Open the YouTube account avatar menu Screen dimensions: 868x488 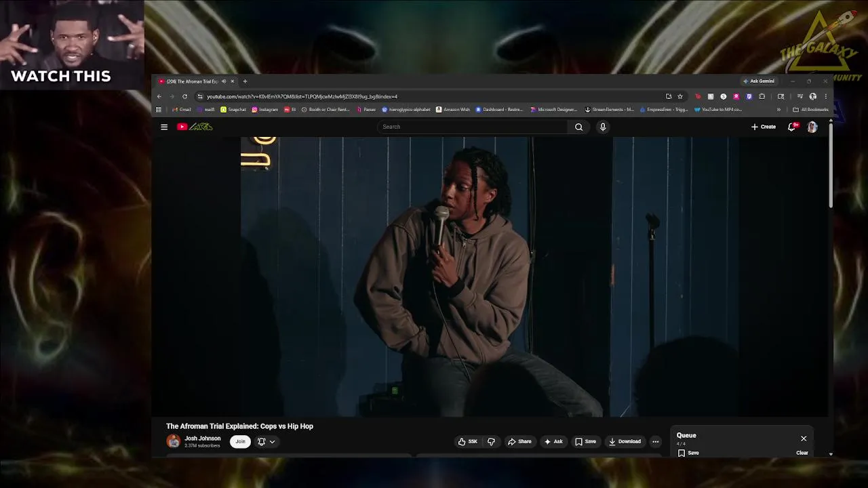click(x=812, y=127)
